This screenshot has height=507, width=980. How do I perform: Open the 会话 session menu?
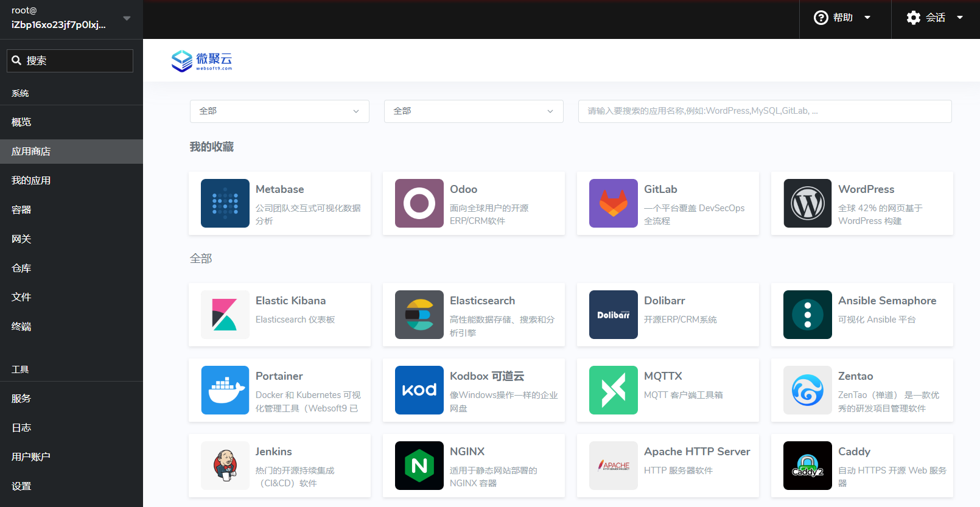[935, 18]
